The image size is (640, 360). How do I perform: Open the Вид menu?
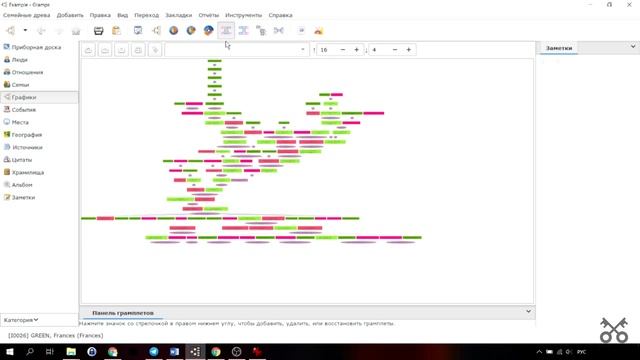tap(122, 15)
